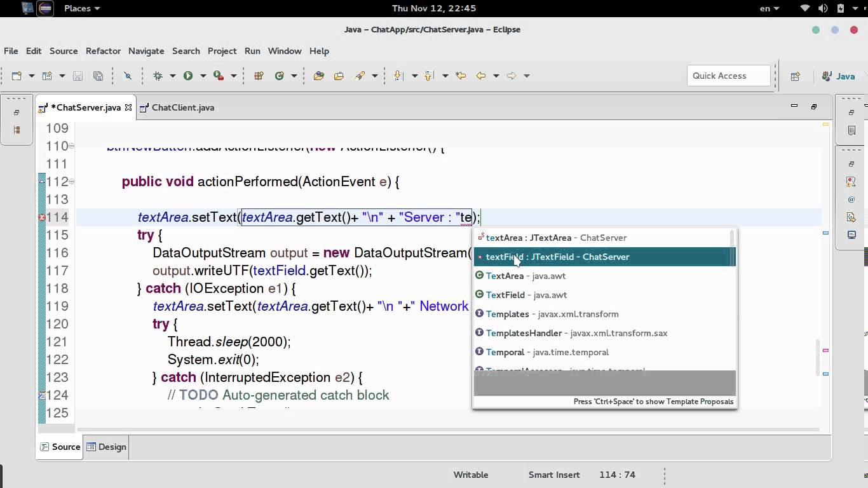Select the Source view button
This screenshot has width=868, height=488.
[x=64, y=447]
